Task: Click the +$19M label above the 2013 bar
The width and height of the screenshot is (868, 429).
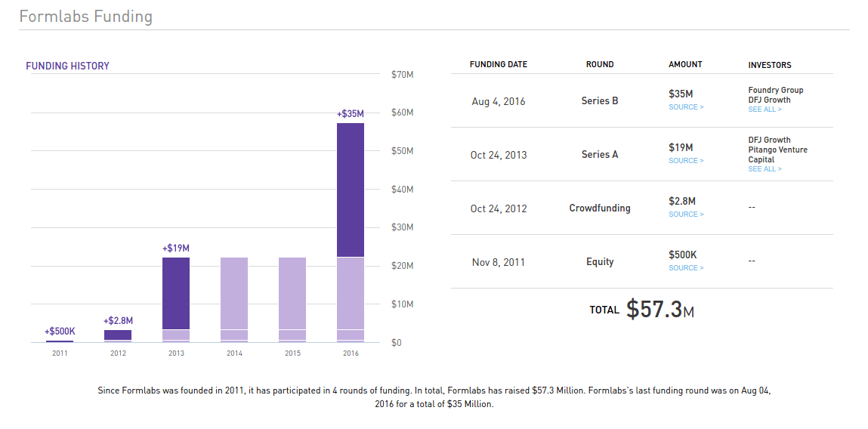Action: pyautogui.click(x=176, y=248)
